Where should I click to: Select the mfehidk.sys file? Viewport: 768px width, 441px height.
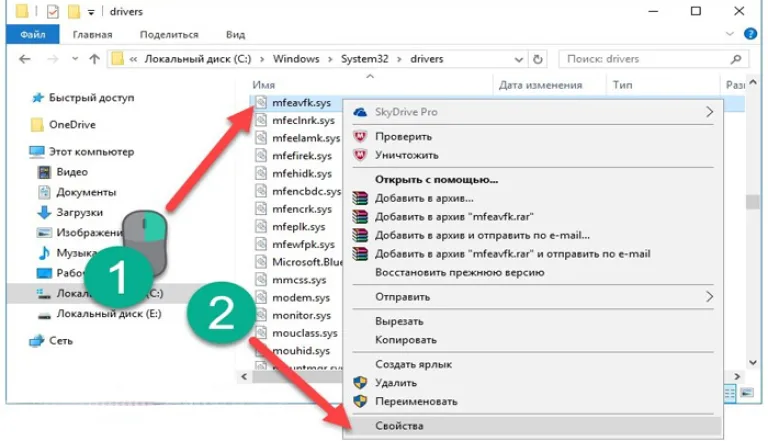point(302,173)
